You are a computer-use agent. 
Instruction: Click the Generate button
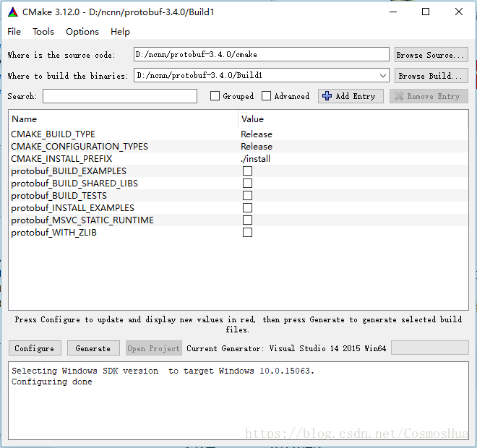click(x=93, y=348)
